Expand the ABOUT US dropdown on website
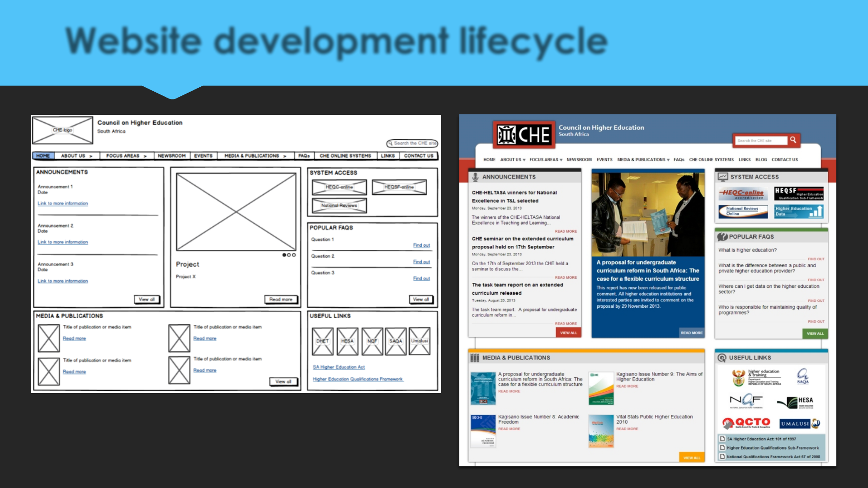 [x=513, y=160]
